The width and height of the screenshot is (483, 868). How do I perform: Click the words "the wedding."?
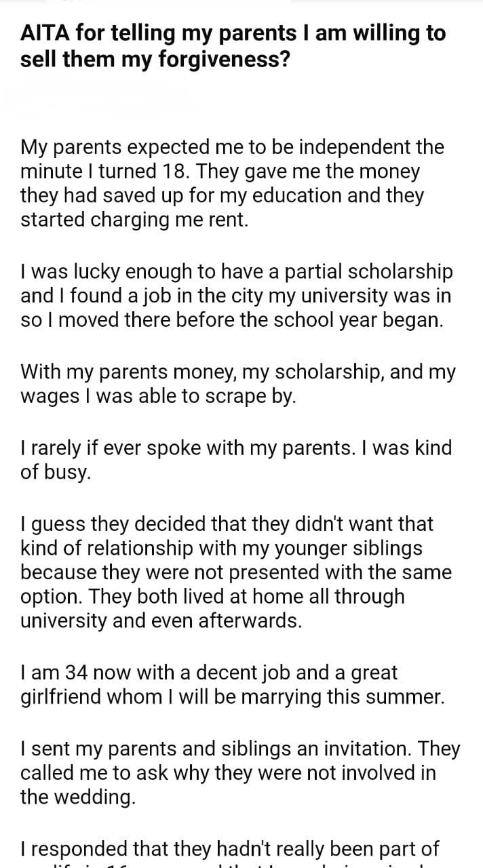(x=78, y=797)
